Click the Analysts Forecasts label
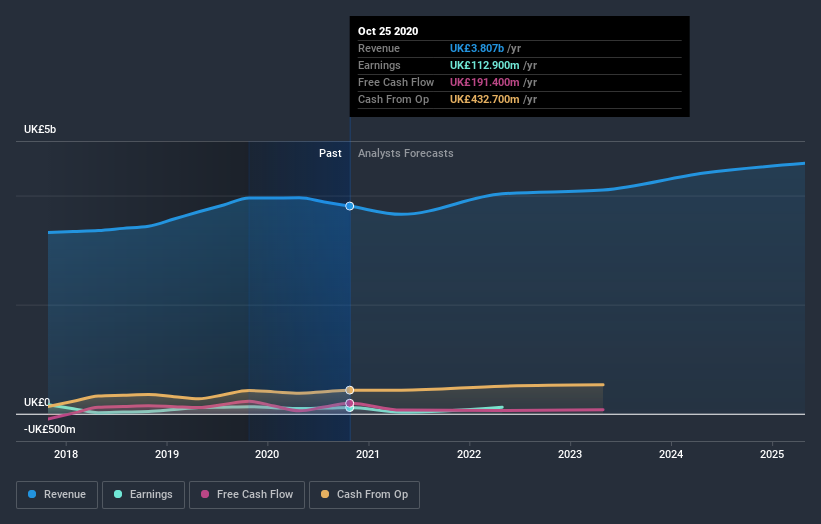Screen dimensions: 821x524 (406, 153)
